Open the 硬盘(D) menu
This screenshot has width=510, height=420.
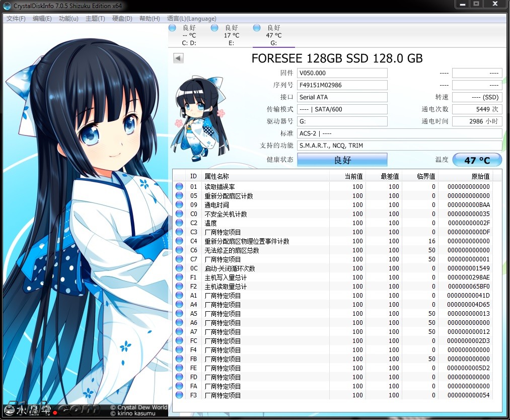point(122,19)
